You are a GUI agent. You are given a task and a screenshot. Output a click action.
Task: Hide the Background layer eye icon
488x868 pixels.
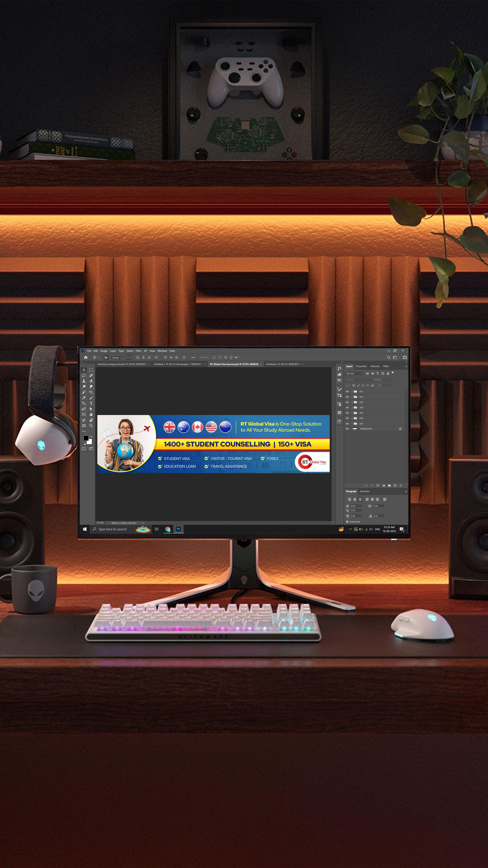click(x=347, y=429)
